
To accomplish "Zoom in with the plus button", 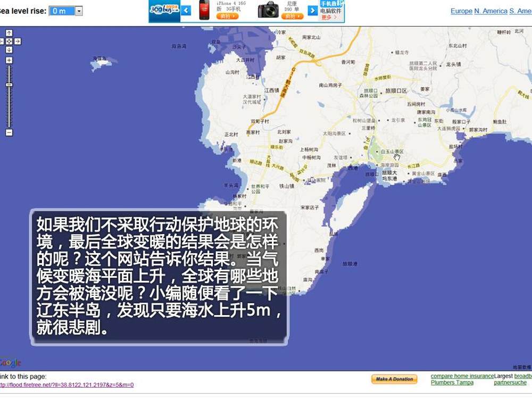I will click(x=9, y=61).
